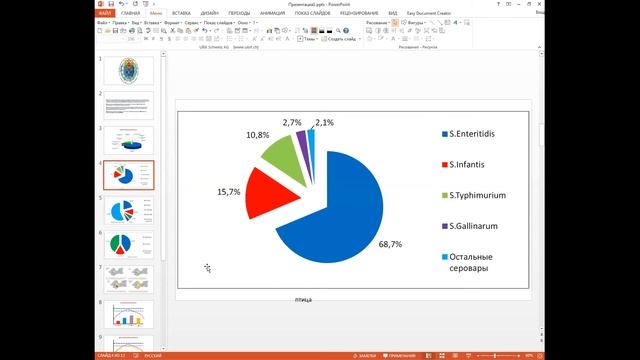Click the Format painter brush icon
Viewport: 640px width, 360px height.
tap(196, 31)
